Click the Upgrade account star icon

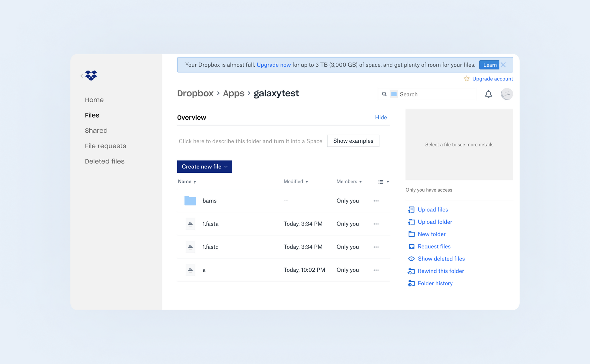click(466, 79)
